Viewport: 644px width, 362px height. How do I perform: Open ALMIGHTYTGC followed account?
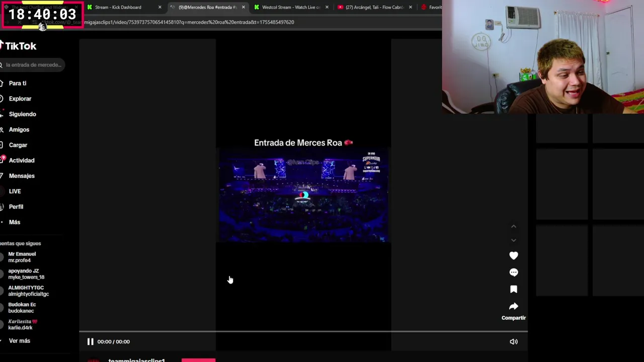[x=28, y=291]
